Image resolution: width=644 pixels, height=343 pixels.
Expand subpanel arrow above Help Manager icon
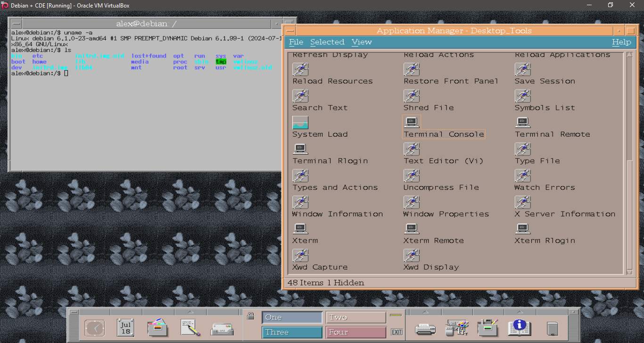520,312
